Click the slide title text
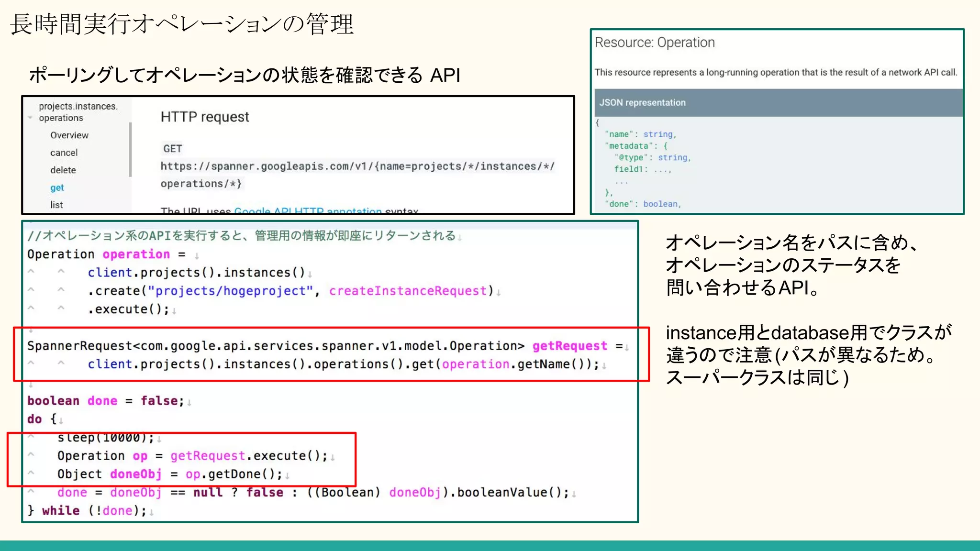Screen dimensions: 980x551 [x=182, y=24]
